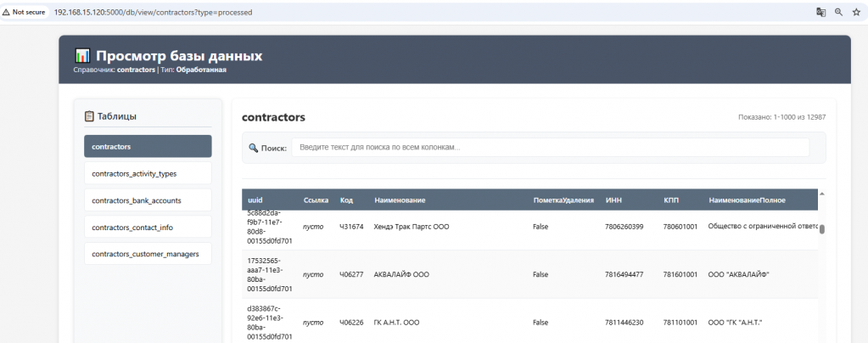Image resolution: width=868 pixels, height=343 pixels.
Task: Click the table's vertical scrollbar thumb
Action: 822,228
